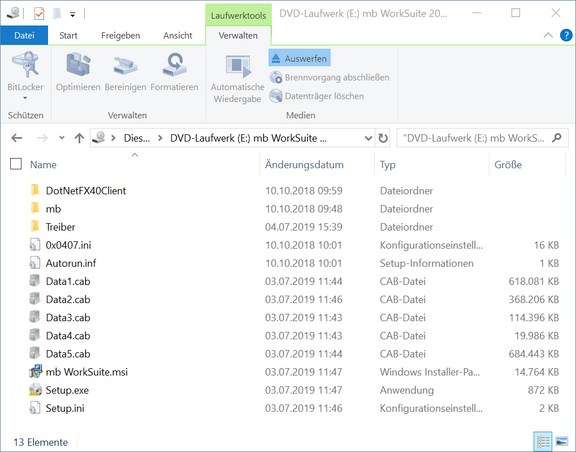Click the Auswerfen eject button

(x=299, y=58)
